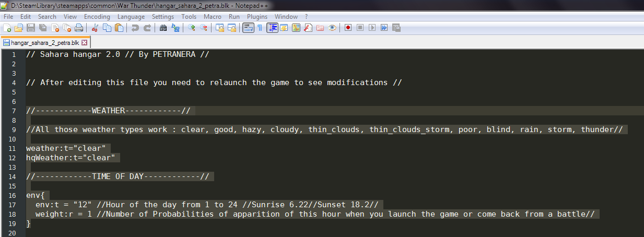Click the env:t = "12" line
The width and height of the screenshot is (644, 237).
207,205
